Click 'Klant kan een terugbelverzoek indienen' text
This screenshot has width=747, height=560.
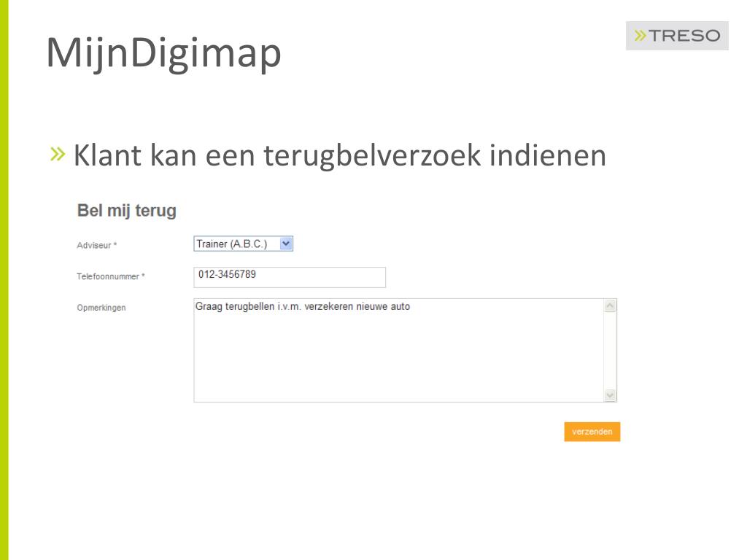point(340,156)
